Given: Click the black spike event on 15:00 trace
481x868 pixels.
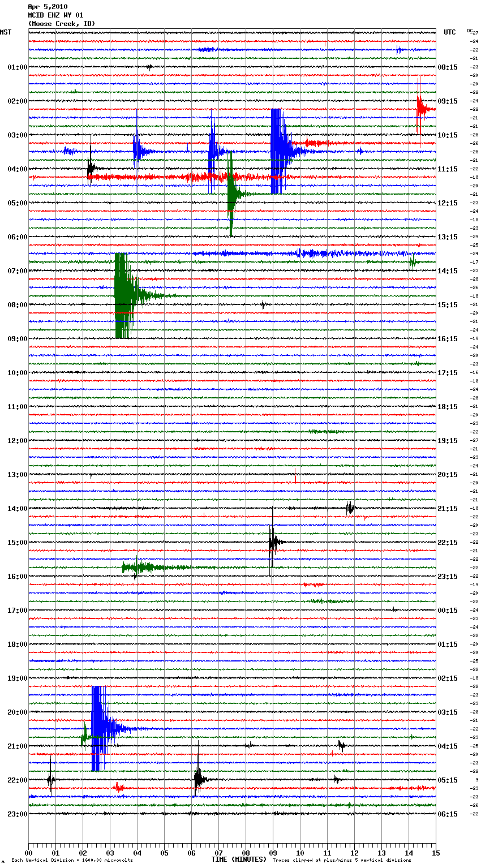Looking at the screenshot, I should point(273,542).
